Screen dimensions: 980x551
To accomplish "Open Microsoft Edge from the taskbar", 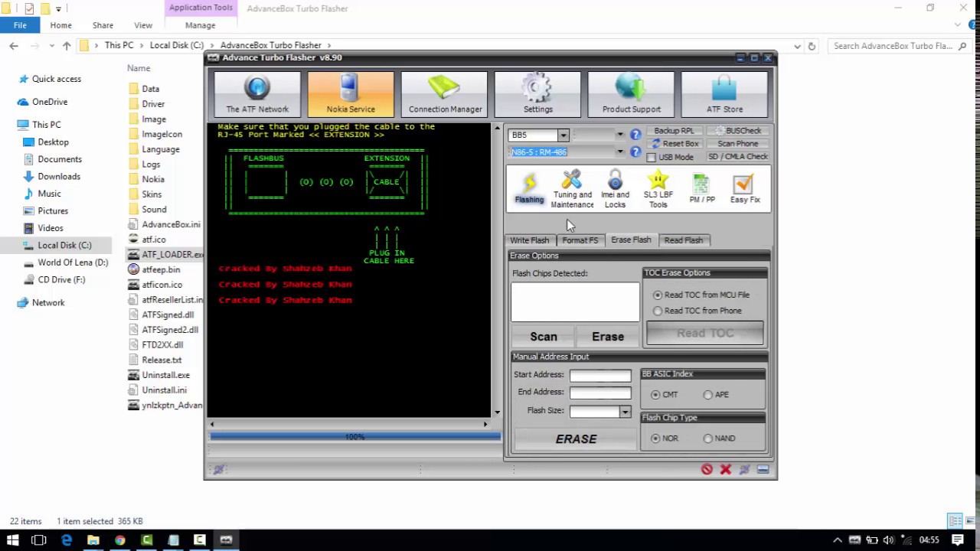I will point(67,540).
